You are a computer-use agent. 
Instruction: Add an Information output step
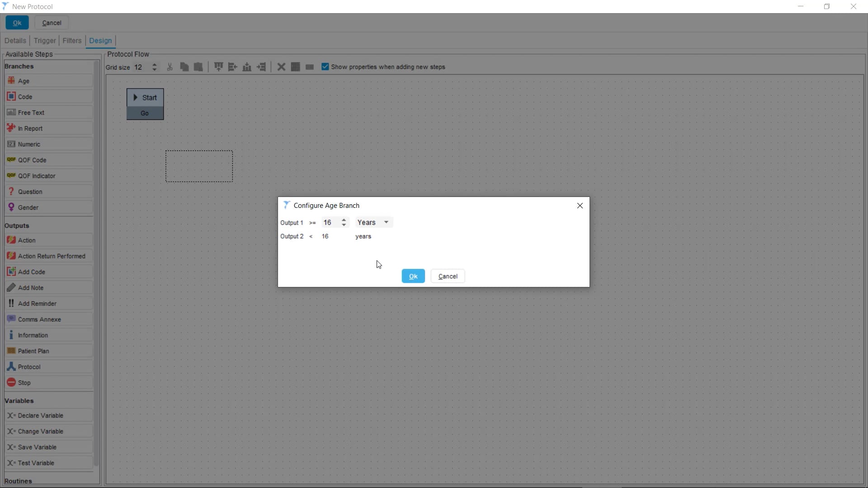pyautogui.click(x=49, y=335)
